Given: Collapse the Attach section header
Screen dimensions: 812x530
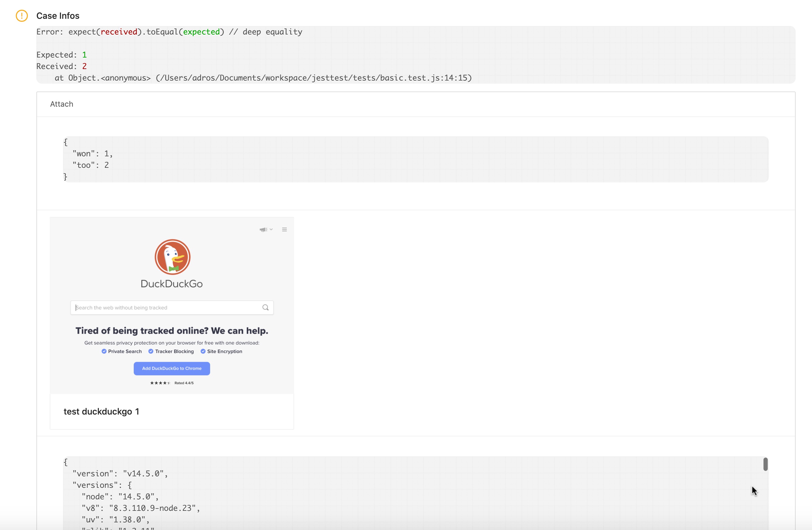Looking at the screenshot, I should point(62,104).
